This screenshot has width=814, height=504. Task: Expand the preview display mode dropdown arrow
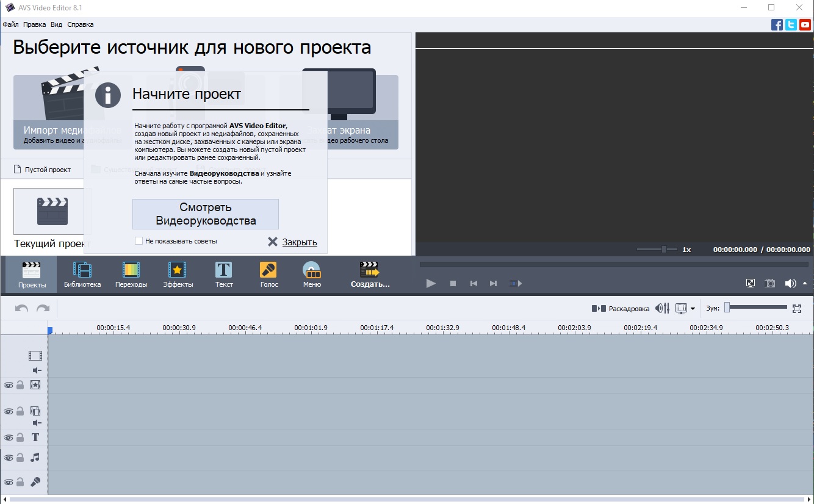click(x=693, y=309)
